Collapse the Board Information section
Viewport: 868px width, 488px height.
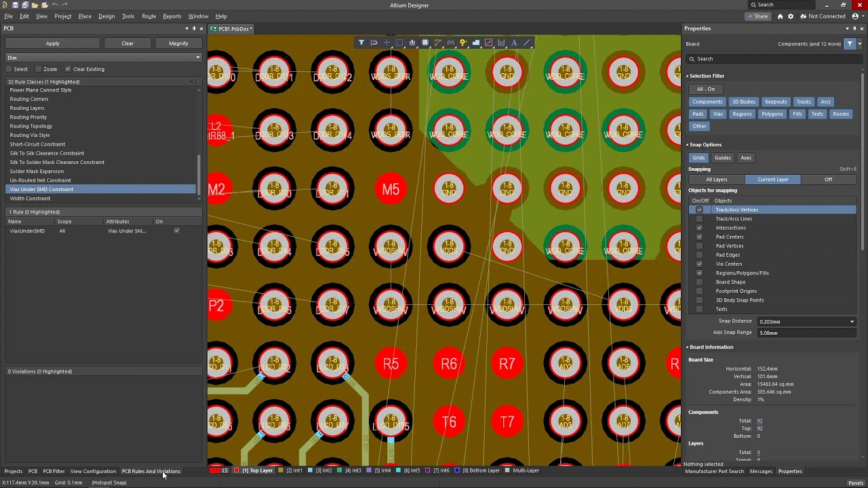(x=687, y=347)
